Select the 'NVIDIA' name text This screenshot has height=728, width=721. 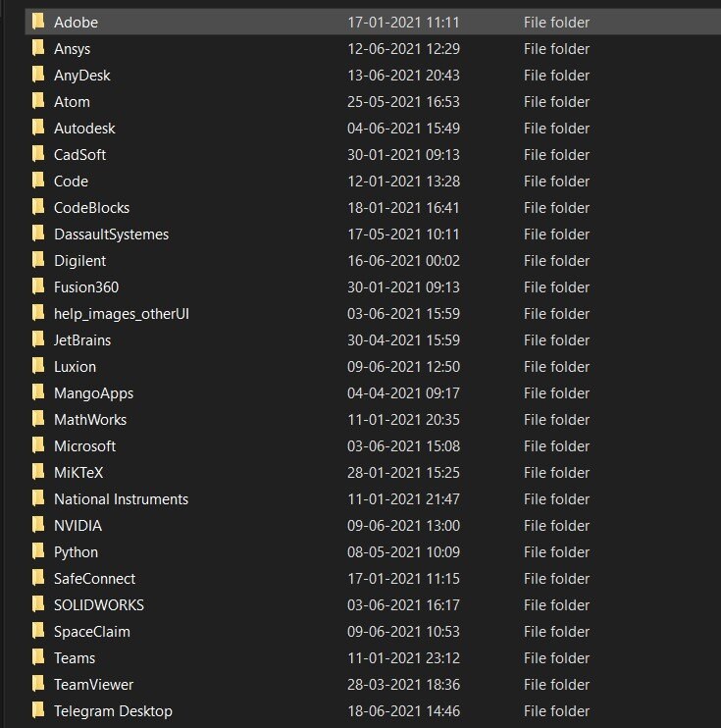point(78,526)
